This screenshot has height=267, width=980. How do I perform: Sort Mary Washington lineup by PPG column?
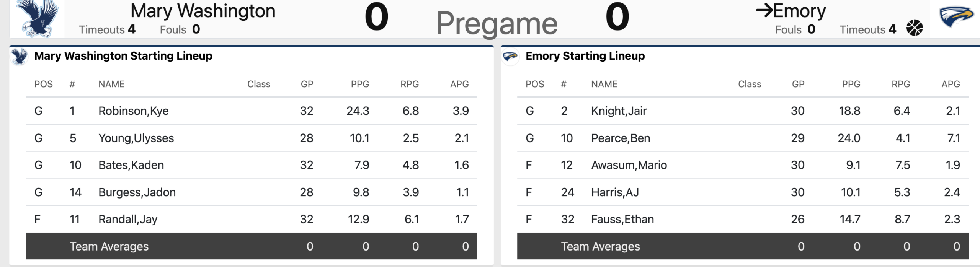pyautogui.click(x=360, y=84)
